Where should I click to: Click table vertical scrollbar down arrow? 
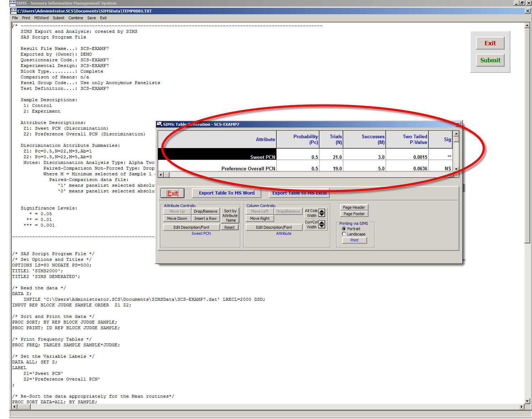pyautogui.click(x=456, y=169)
